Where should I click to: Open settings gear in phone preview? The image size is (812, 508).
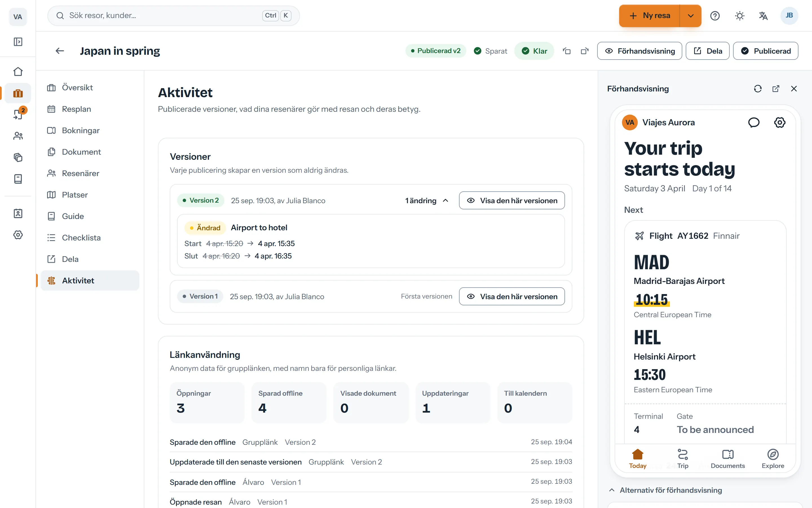pos(780,122)
